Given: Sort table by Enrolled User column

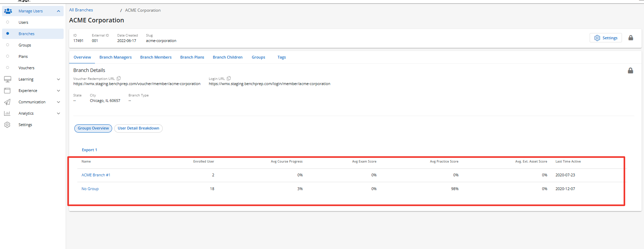Looking at the screenshot, I should pos(204,162).
